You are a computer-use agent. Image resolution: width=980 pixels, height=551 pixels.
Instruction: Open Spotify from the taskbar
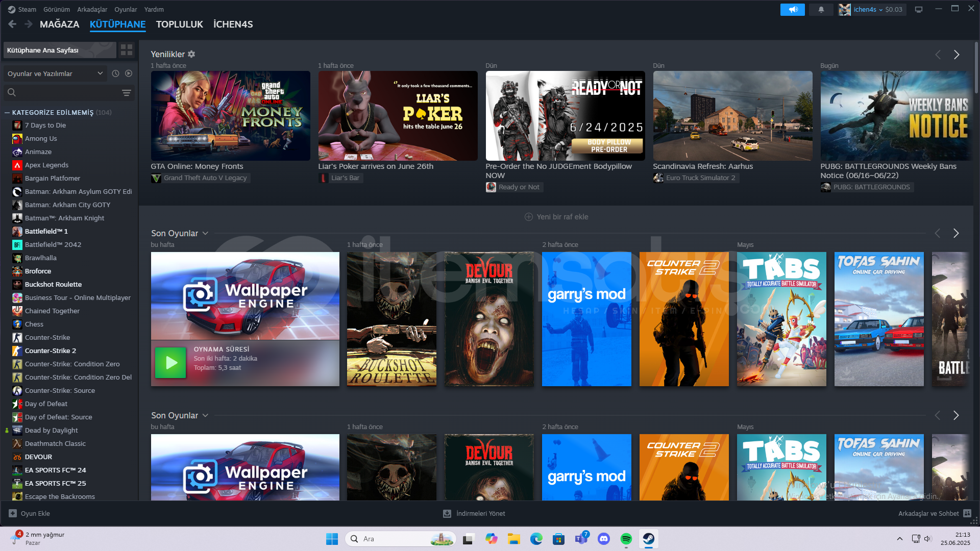tap(626, 539)
